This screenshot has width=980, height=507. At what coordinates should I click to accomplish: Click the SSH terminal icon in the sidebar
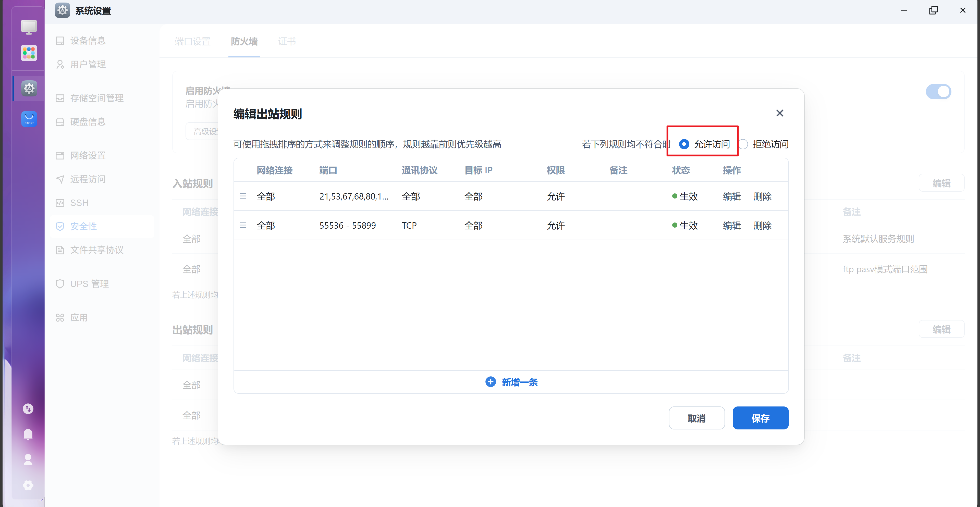point(60,203)
